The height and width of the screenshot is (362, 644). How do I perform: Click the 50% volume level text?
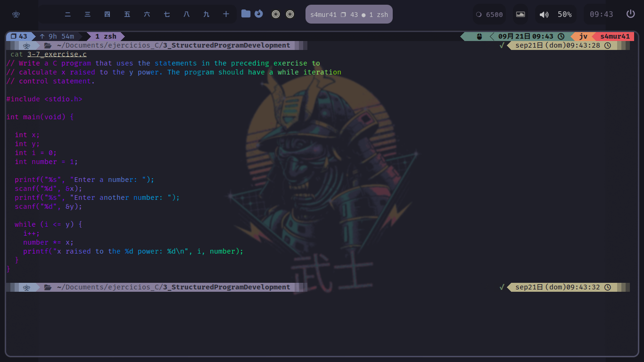pyautogui.click(x=564, y=15)
